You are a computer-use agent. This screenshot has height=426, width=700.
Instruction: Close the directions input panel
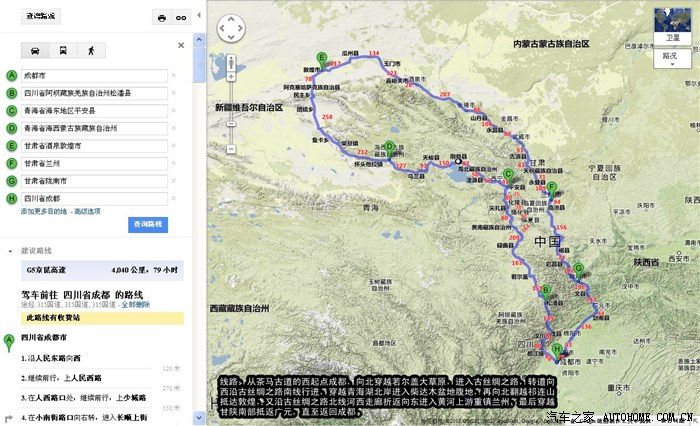coord(181,45)
